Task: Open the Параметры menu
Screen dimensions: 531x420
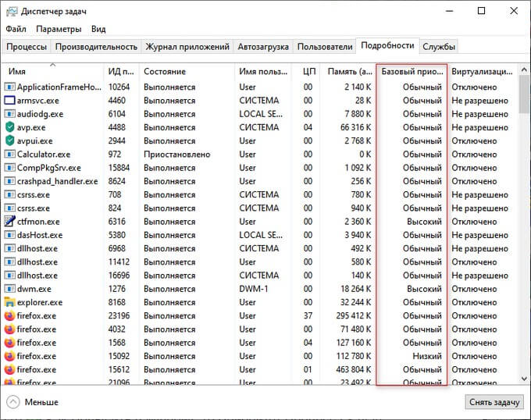Action: 59,29
